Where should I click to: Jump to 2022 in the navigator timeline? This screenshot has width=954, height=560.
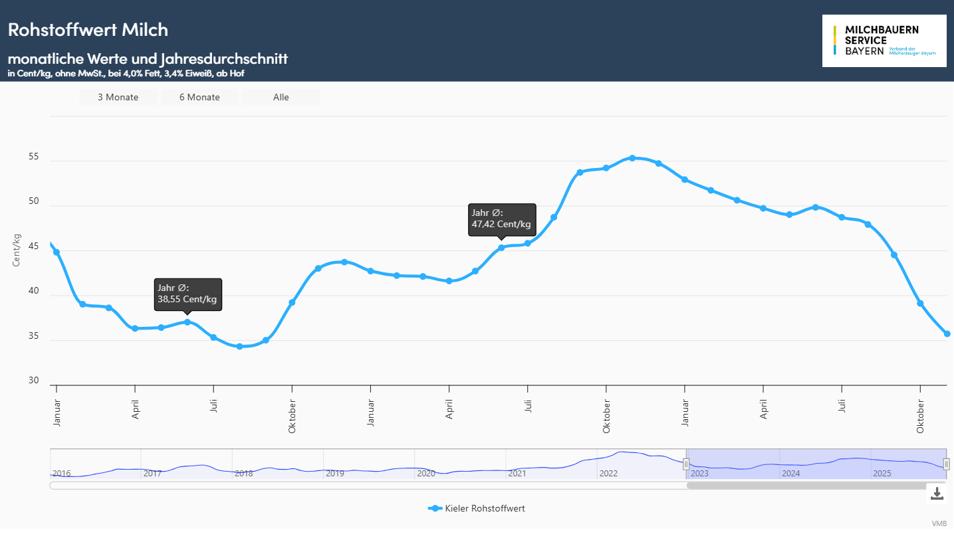point(608,473)
